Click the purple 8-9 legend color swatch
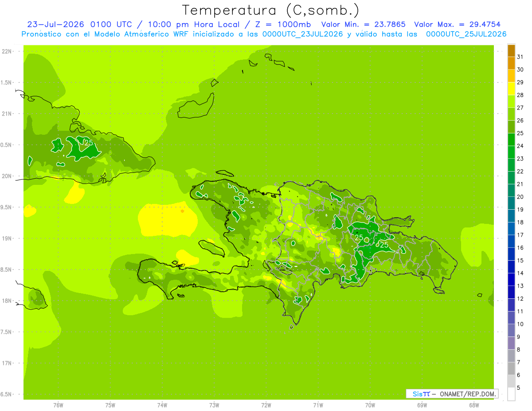 [511, 343]
